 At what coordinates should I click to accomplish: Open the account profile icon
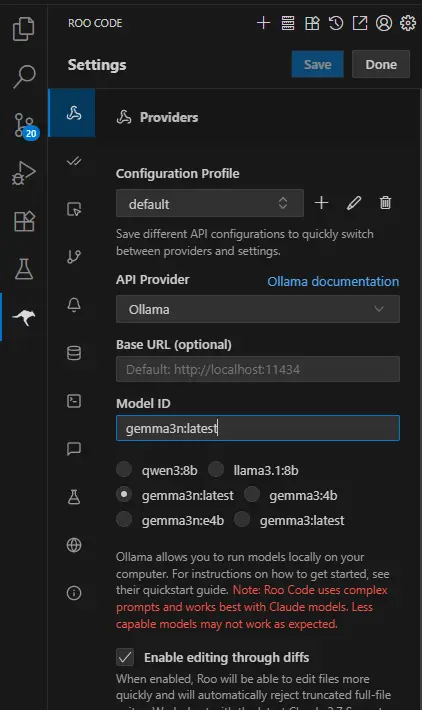click(x=384, y=23)
